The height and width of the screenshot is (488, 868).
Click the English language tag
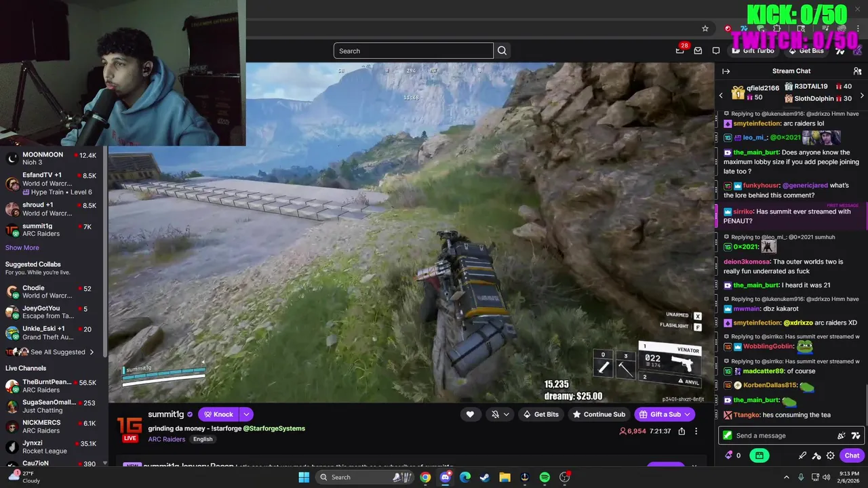tap(203, 439)
